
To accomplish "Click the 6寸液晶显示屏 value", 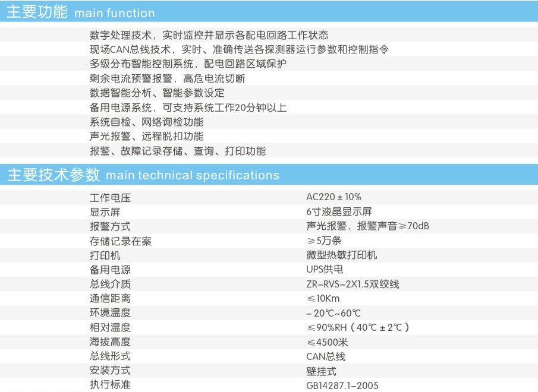I will coord(339,211).
